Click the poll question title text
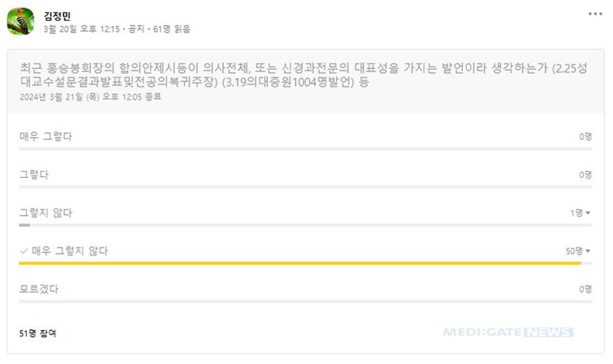 (x=304, y=74)
